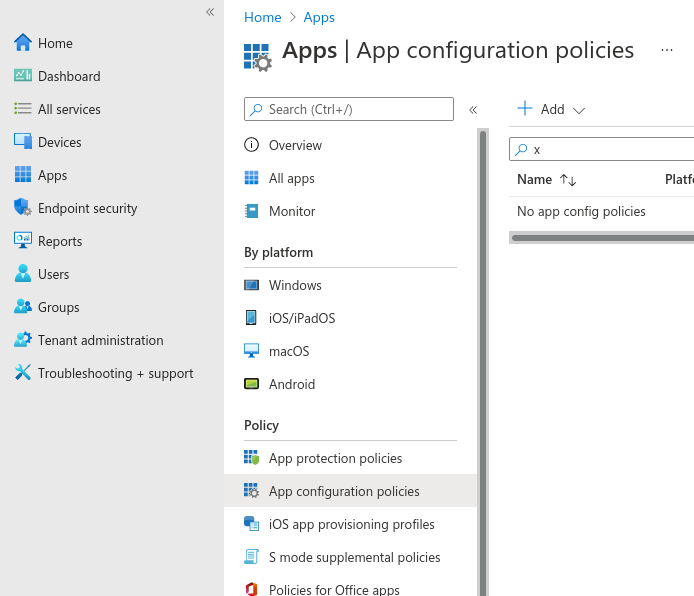Open the more options ellipsis menu
The width and height of the screenshot is (694, 596).
pyautogui.click(x=667, y=50)
